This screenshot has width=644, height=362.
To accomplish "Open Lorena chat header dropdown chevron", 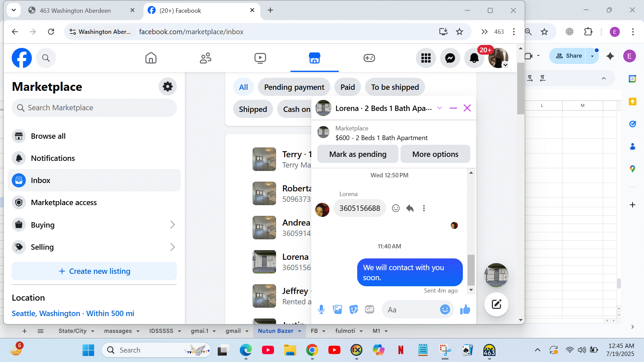I will point(439,108).
